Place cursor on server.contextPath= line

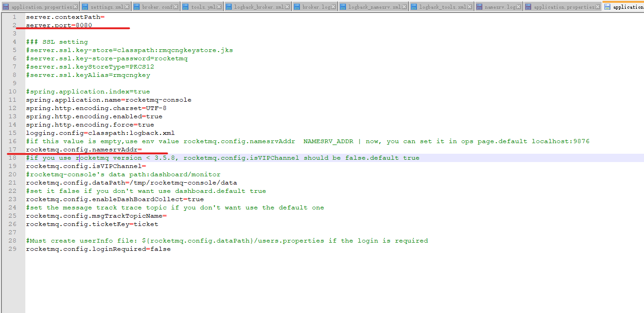(65, 17)
